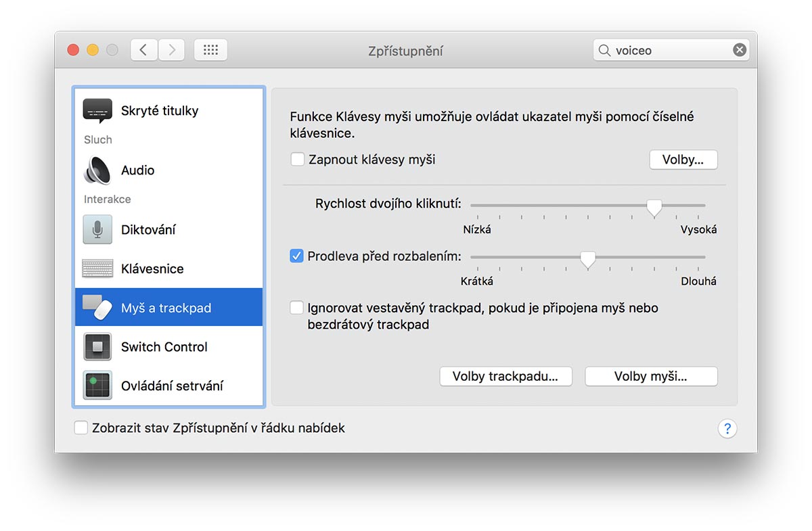Viewport: 812px width, 531px height.
Task: Check Zobrazit stav Zpřístupnění v řádku nabídek
Action: pyautogui.click(x=81, y=428)
